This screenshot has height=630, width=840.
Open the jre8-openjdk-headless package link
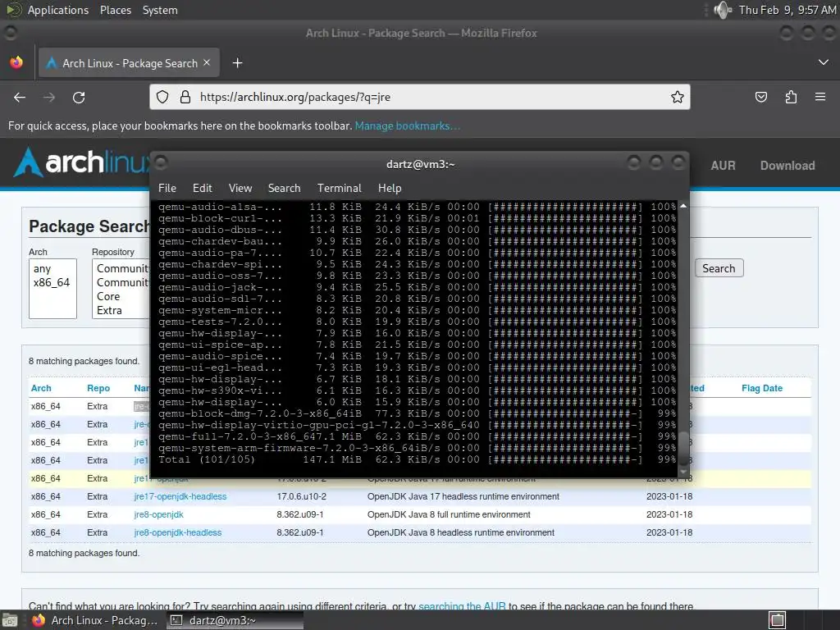click(177, 533)
